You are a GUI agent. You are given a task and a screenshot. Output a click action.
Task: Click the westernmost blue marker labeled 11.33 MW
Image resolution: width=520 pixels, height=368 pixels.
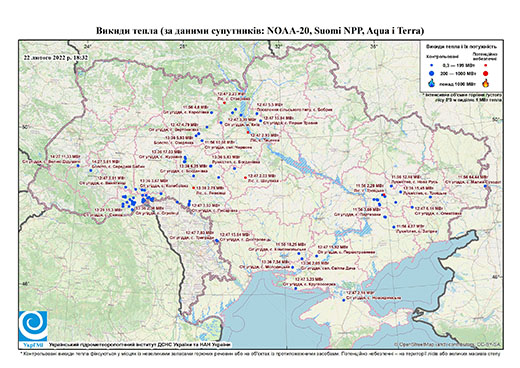pos(78,165)
